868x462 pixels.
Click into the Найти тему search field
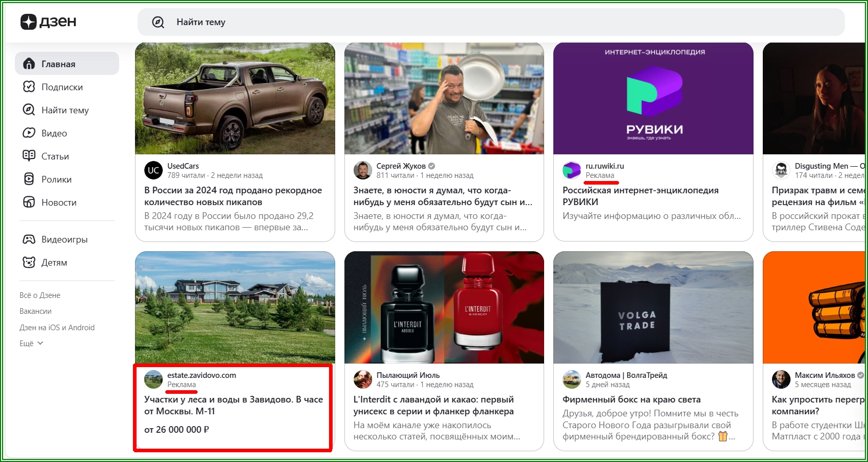click(x=491, y=22)
